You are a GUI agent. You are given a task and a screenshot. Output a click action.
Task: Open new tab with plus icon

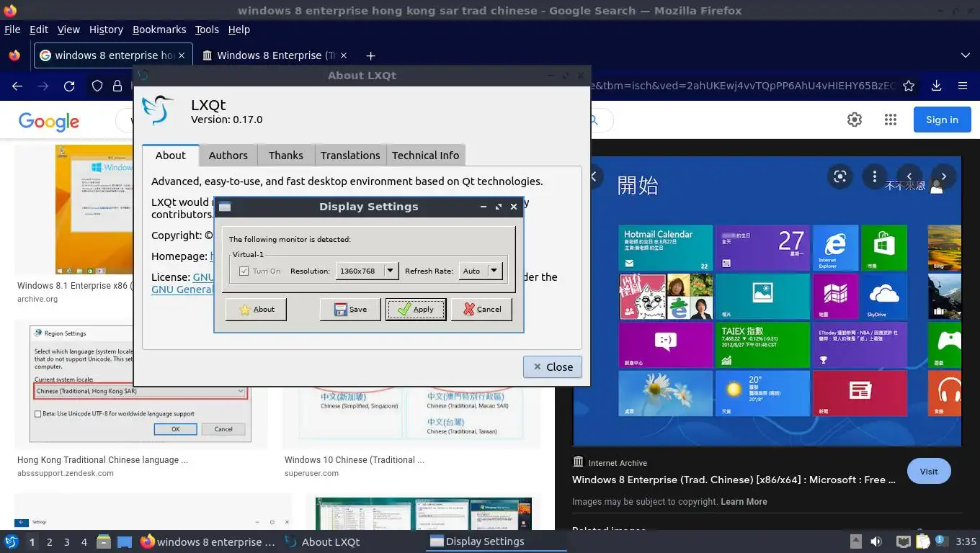coord(370,55)
